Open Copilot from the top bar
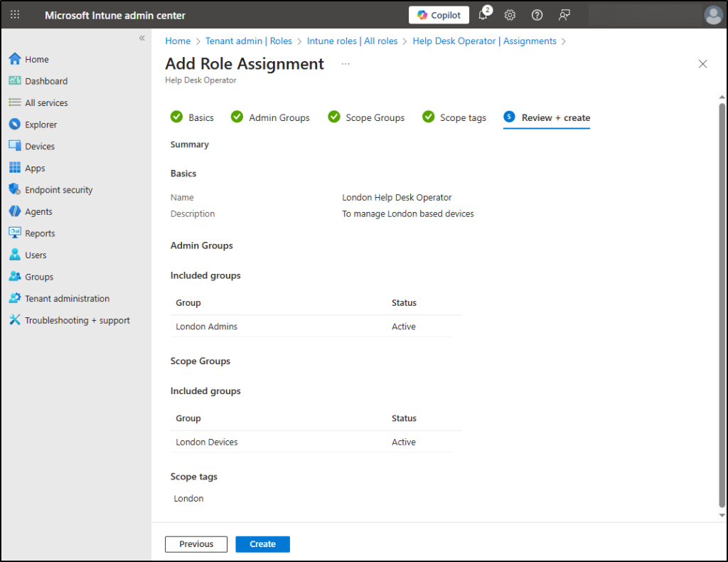Image resolution: width=728 pixels, height=562 pixels. tap(438, 14)
